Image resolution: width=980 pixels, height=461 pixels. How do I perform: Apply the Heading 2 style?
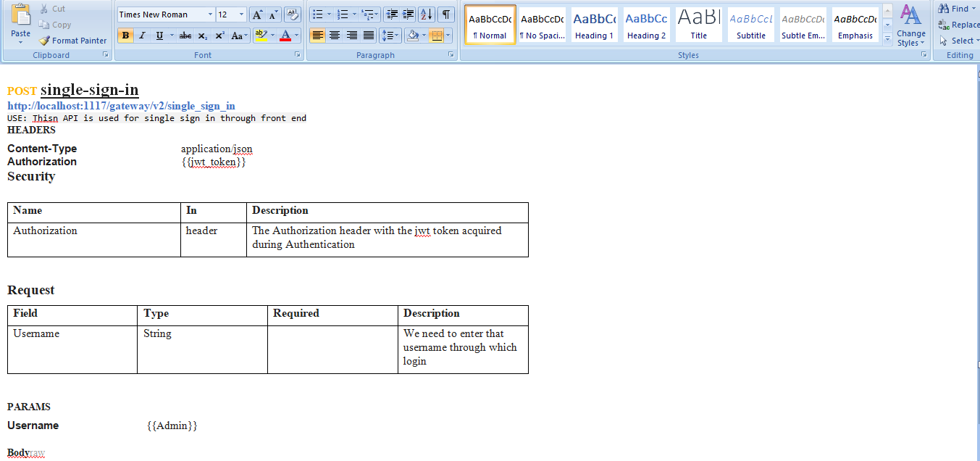[647, 25]
